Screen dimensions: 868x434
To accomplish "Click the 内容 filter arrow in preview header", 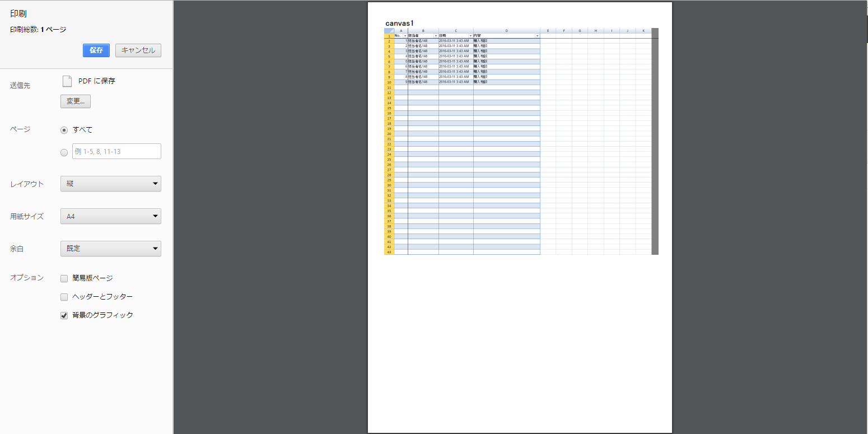I will pyautogui.click(x=537, y=36).
